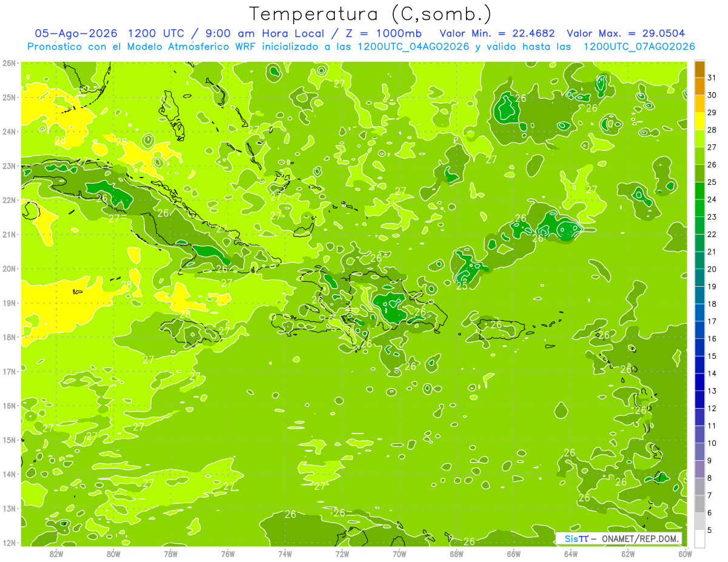Click the 68W longitude axis label
The height and width of the screenshot is (562, 728).
click(x=457, y=554)
